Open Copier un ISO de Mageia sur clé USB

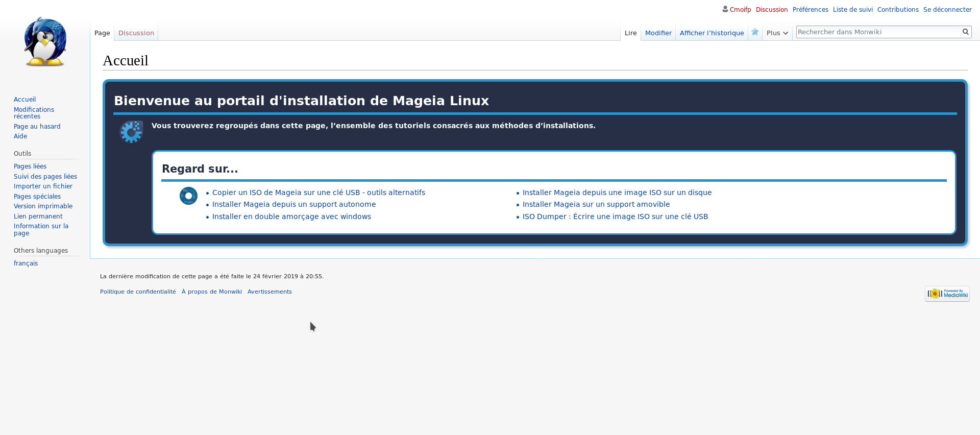click(318, 192)
